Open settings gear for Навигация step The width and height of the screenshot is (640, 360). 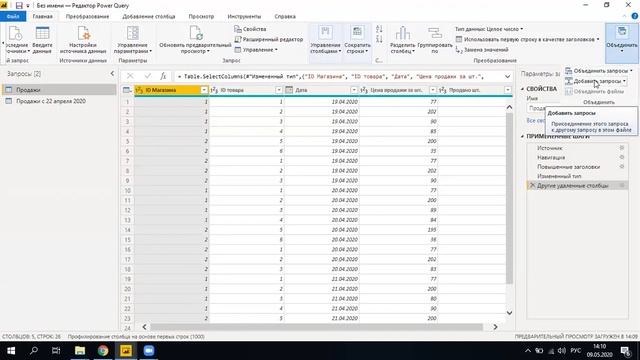click(x=622, y=157)
